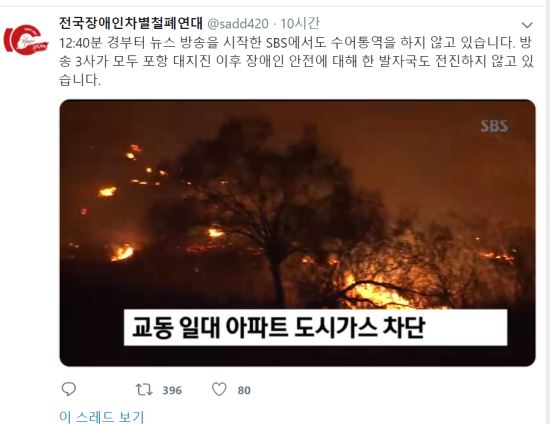The image size is (550, 424).
Task: Open 전국장애인차별철폐연대 profile name
Action: 131,23
